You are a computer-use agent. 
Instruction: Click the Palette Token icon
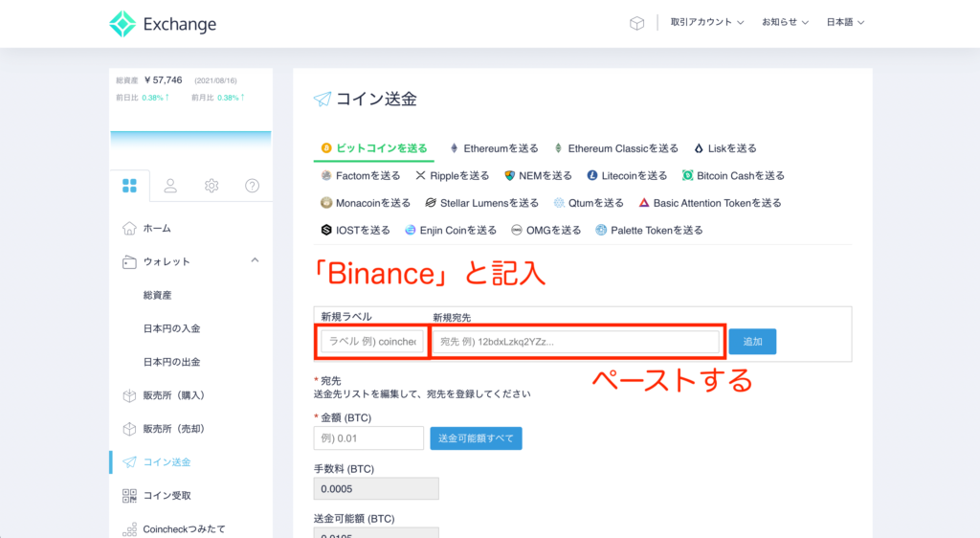click(601, 230)
